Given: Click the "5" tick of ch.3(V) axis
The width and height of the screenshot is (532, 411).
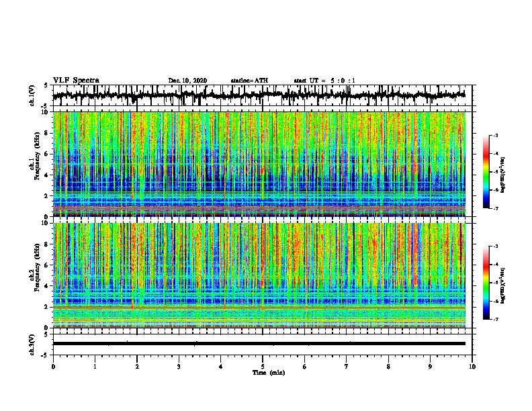Looking at the screenshot, I should pyautogui.click(x=46, y=334).
